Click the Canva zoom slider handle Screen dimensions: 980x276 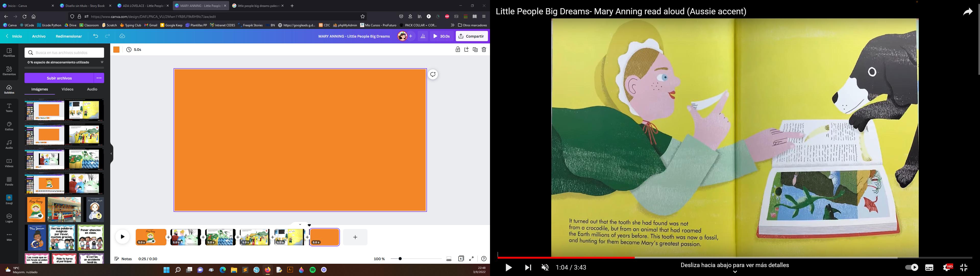point(400,259)
